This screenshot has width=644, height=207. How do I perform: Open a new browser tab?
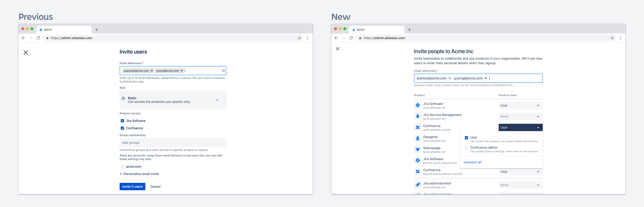pos(97,29)
